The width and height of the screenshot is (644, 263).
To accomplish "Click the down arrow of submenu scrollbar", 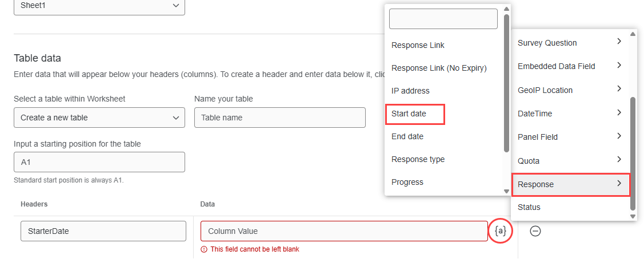I will pos(506,191).
